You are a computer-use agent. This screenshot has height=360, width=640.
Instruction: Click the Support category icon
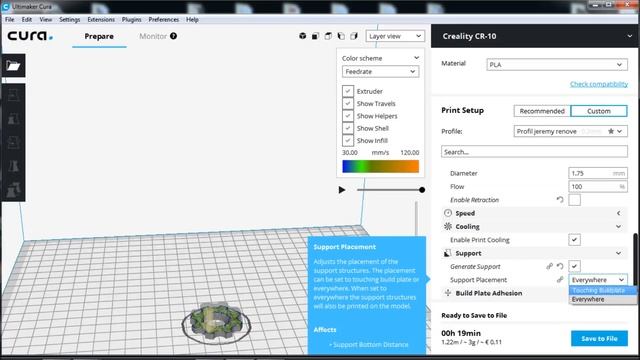tap(447, 253)
